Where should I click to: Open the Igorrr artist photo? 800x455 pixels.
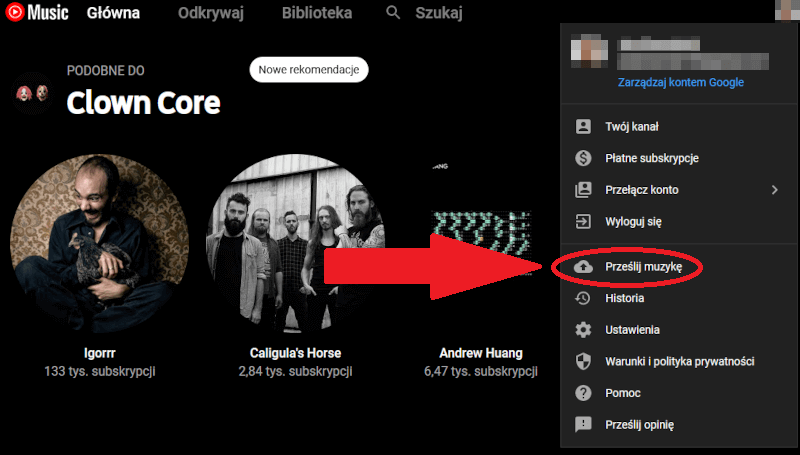point(99,243)
